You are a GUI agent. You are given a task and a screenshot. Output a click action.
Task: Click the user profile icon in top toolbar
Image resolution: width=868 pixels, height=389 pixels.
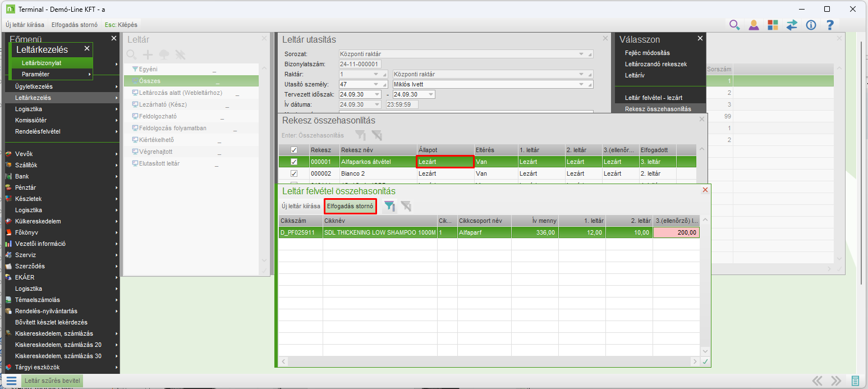pyautogui.click(x=754, y=25)
